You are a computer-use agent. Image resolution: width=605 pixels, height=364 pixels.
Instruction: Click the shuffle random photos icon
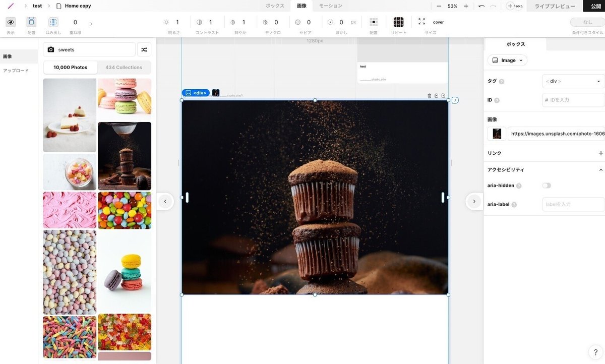click(144, 49)
